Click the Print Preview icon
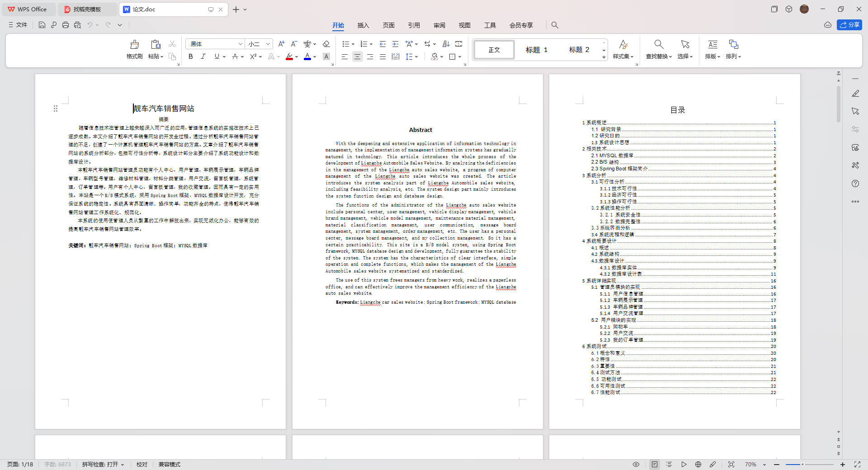Viewport: 868px width, 470px height. pyautogui.click(x=77, y=25)
